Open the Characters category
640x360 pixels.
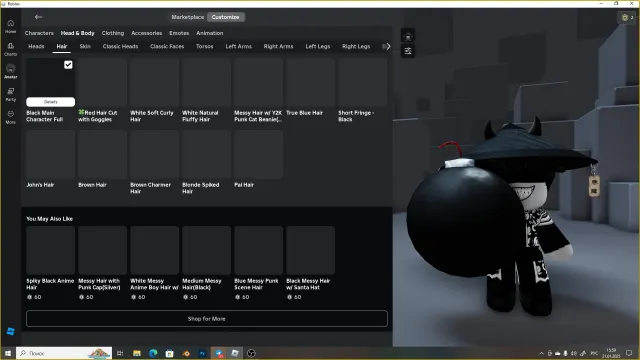pos(39,33)
